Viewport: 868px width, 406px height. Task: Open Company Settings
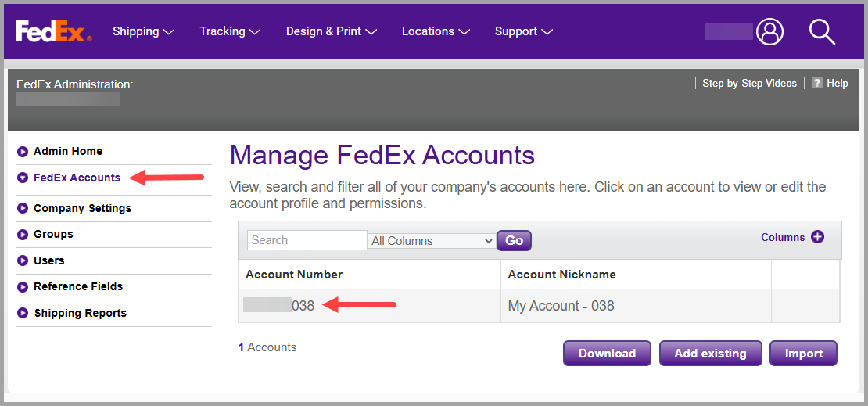(82, 208)
